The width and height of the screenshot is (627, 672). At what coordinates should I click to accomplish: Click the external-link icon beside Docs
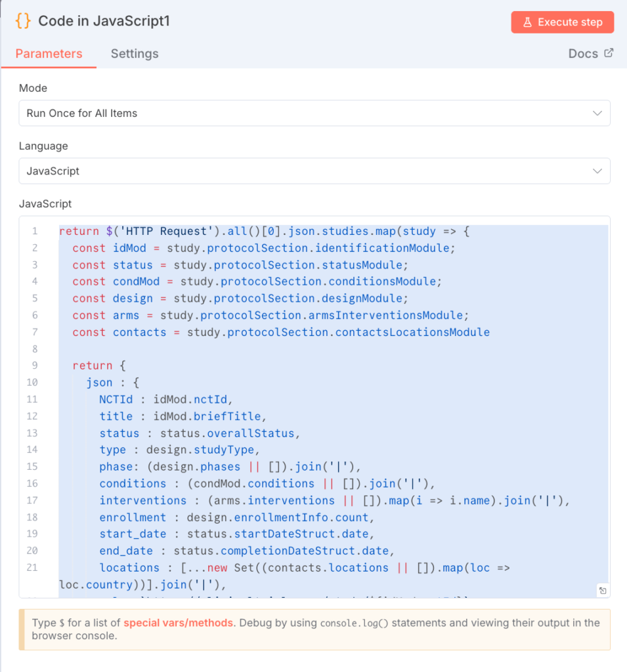[x=608, y=53]
